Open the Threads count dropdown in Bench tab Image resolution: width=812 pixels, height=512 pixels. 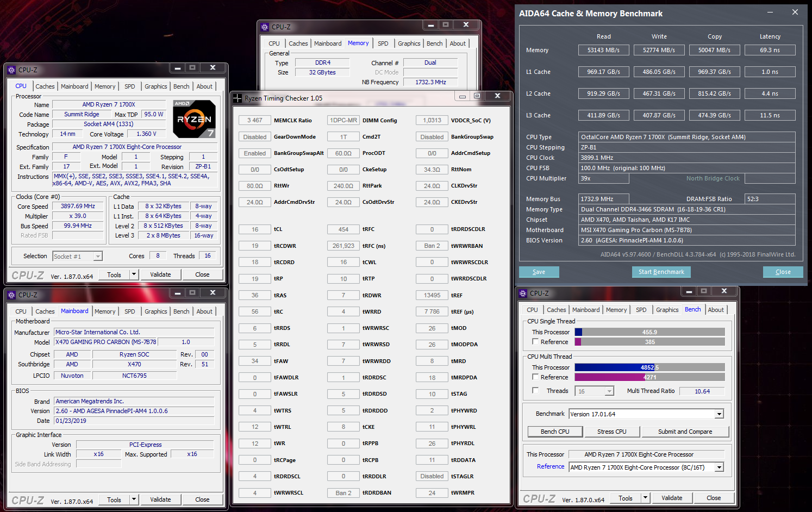[x=609, y=391]
